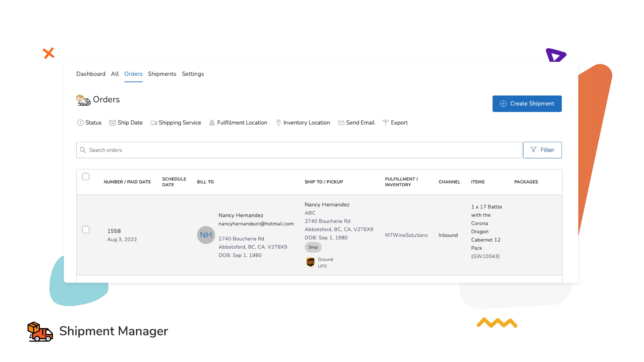Click the Ship To / Pickup column header
Screen dimensions: 644x362
[x=324, y=182]
